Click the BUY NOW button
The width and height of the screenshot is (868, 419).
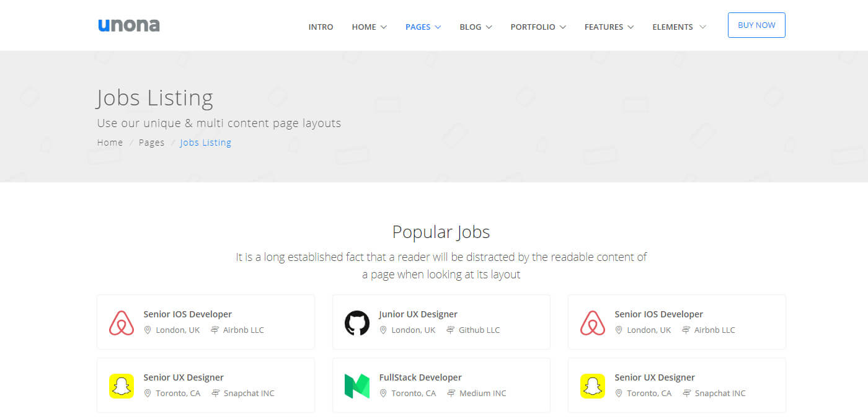pyautogui.click(x=756, y=25)
